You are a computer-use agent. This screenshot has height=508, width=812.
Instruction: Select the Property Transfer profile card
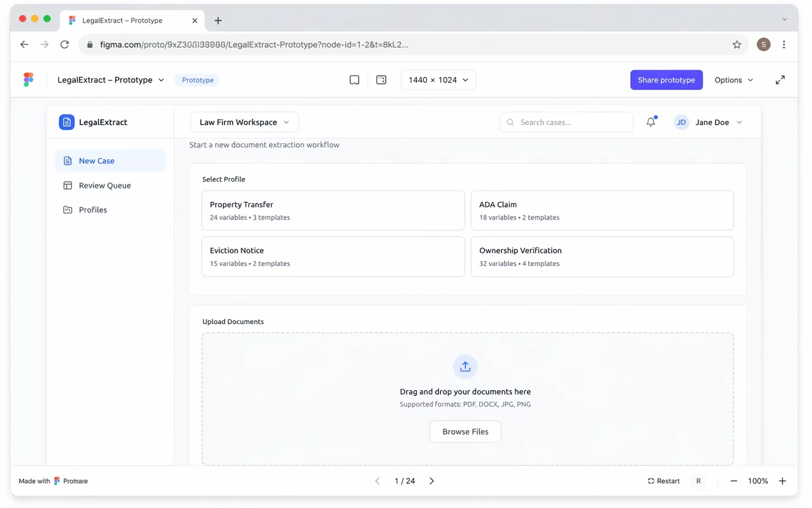pos(333,210)
